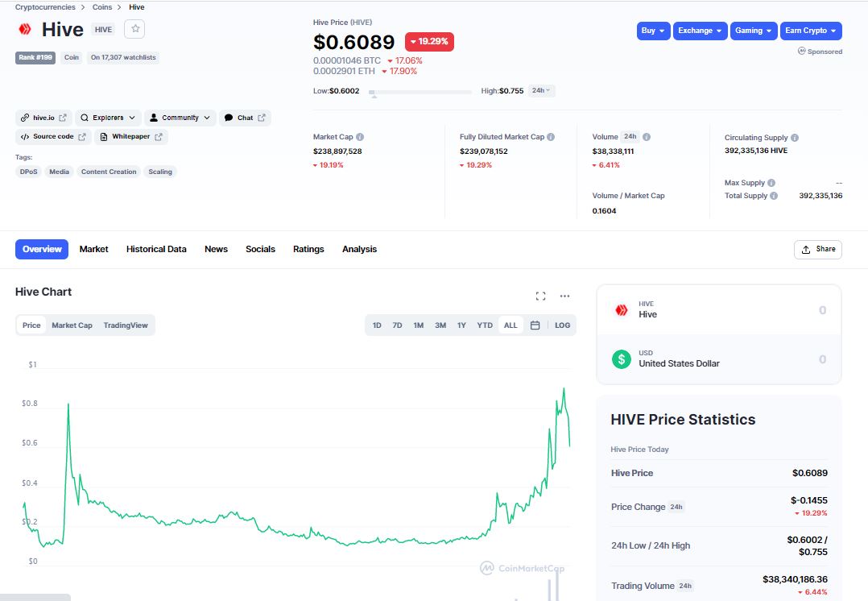Screen dimensions: 868x601
Task: Set chart range to 1D
Action: (377, 325)
